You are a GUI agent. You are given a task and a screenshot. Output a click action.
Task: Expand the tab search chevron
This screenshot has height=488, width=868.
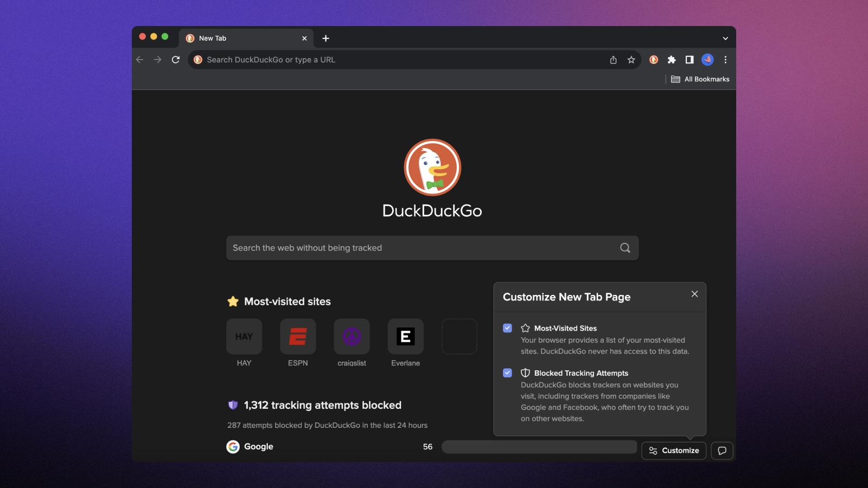point(725,38)
